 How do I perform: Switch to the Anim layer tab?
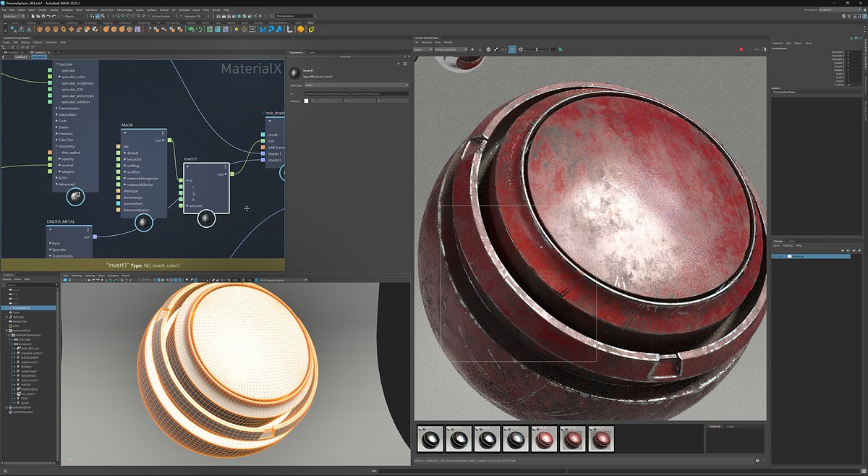click(x=791, y=240)
